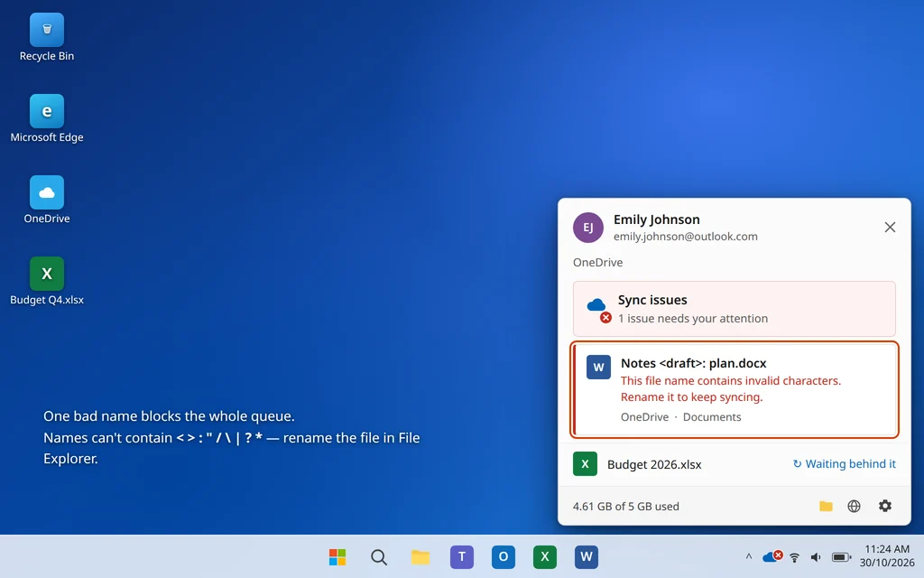Check the battery status icon
Viewport: 924px width, 578px height.
(841, 556)
